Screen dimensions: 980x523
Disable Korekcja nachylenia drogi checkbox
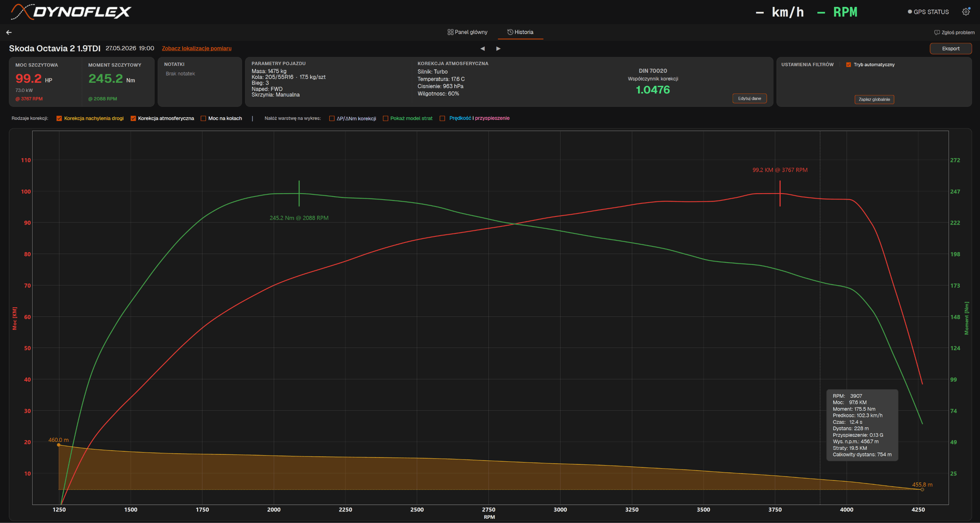coord(59,118)
